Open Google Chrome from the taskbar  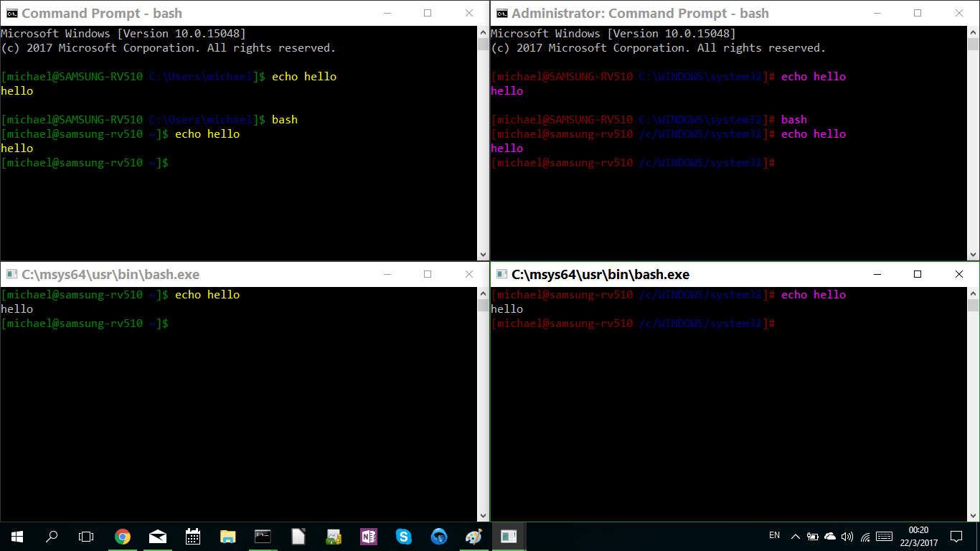123,537
